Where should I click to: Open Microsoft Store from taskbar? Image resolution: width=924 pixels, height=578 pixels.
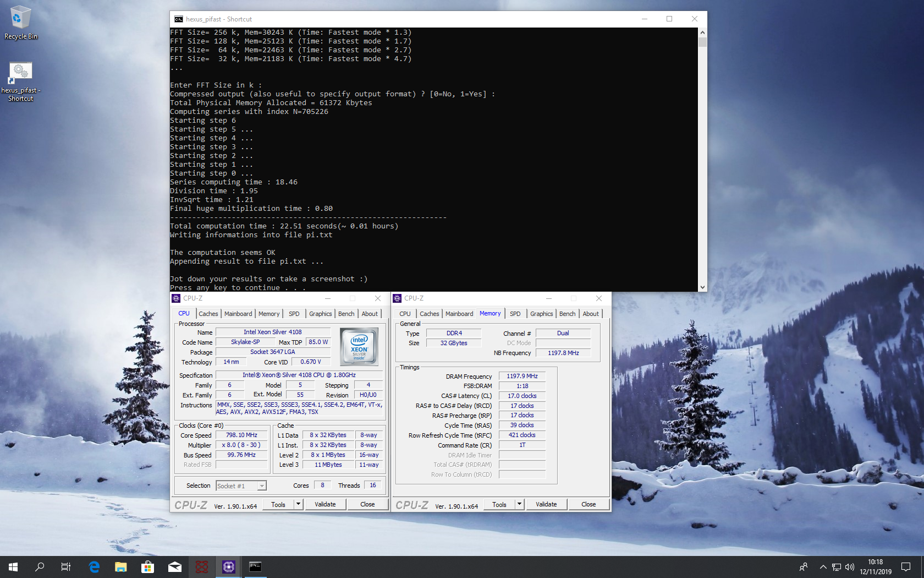coord(147,566)
